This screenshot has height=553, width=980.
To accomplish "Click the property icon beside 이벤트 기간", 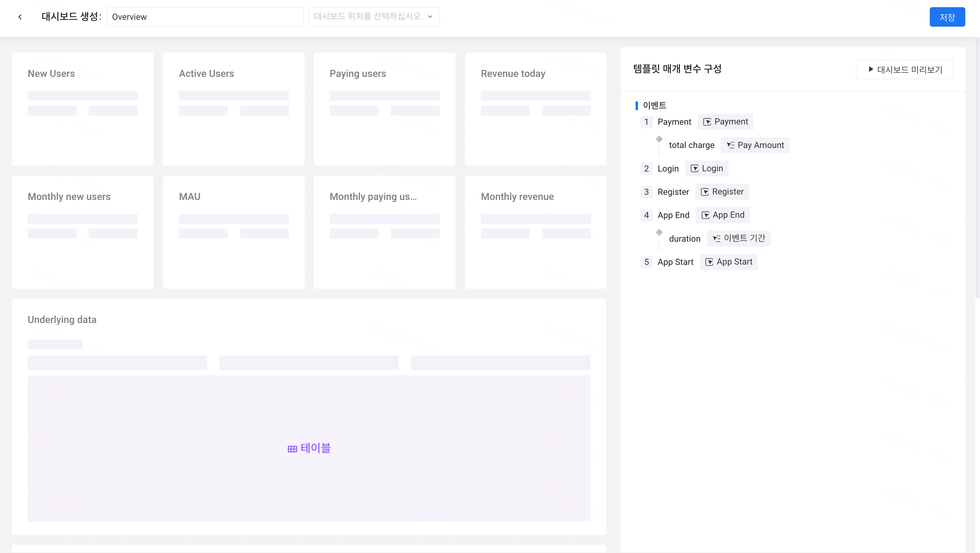I will [716, 239].
